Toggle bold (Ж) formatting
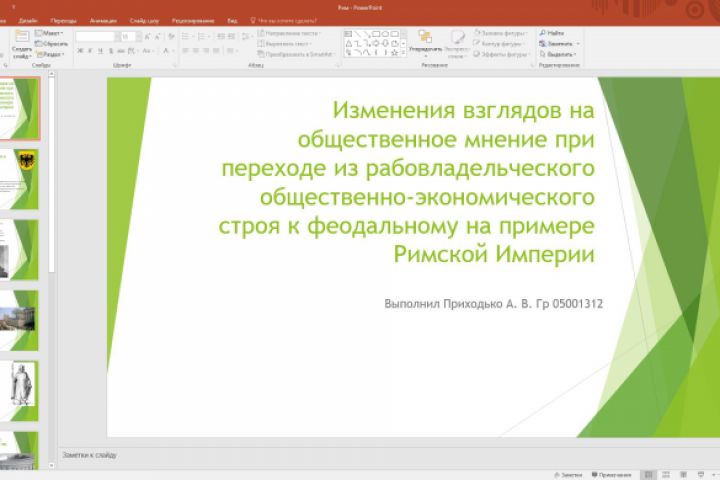 click(80, 51)
